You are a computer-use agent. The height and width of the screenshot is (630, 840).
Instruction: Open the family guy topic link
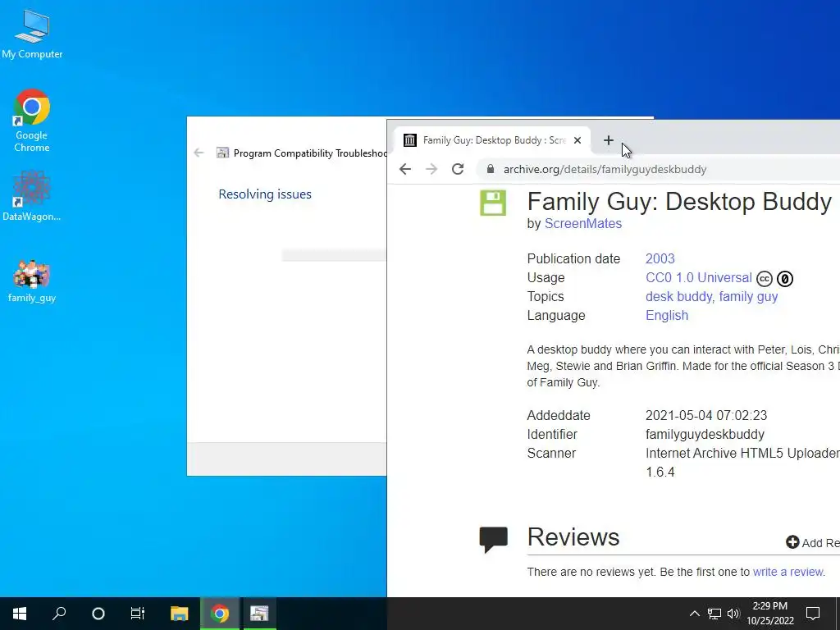tap(748, 296)
